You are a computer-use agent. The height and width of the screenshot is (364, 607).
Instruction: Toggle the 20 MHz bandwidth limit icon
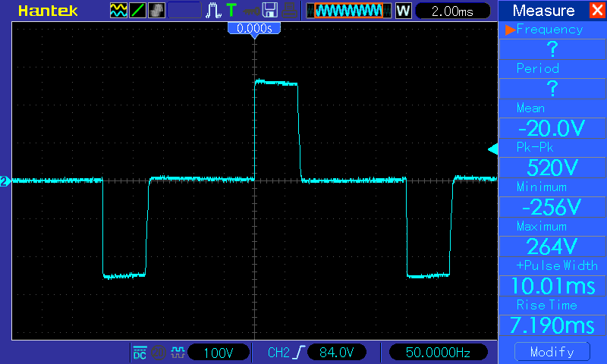pos(159,353)
